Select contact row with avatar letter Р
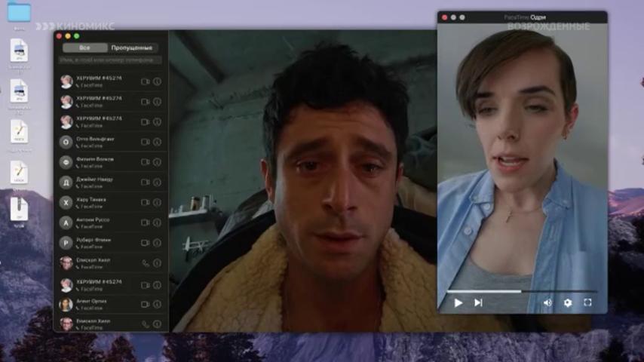644x362 pixels. pos(111,243)
